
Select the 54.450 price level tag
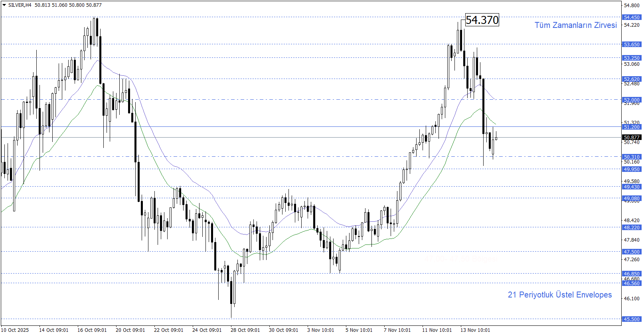(x=632, y=18)
